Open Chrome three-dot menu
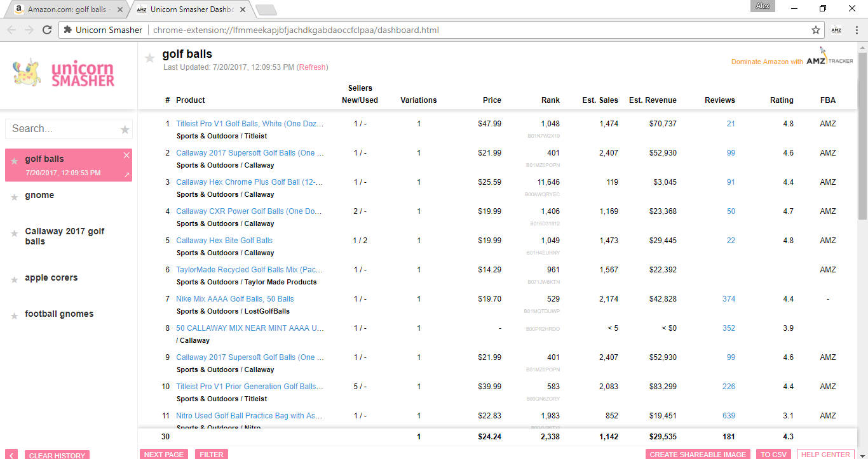 [855, 30]
